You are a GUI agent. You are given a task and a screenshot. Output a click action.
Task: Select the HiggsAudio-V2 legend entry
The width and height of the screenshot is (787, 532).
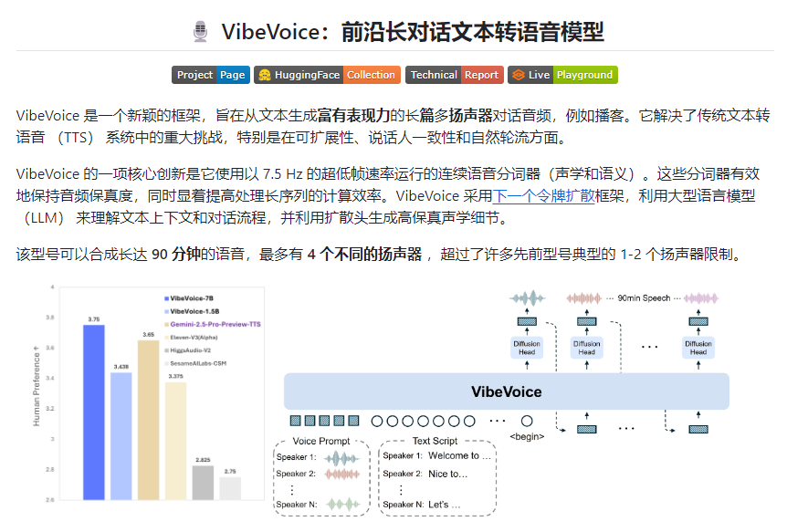188,350
